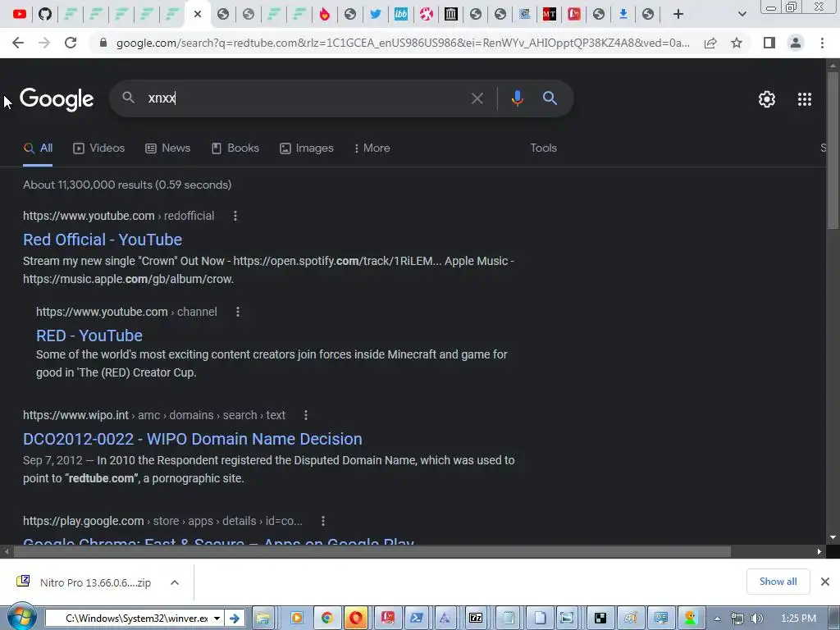Open downloaded Nitro Pro zip file

(x=85, y=582)
